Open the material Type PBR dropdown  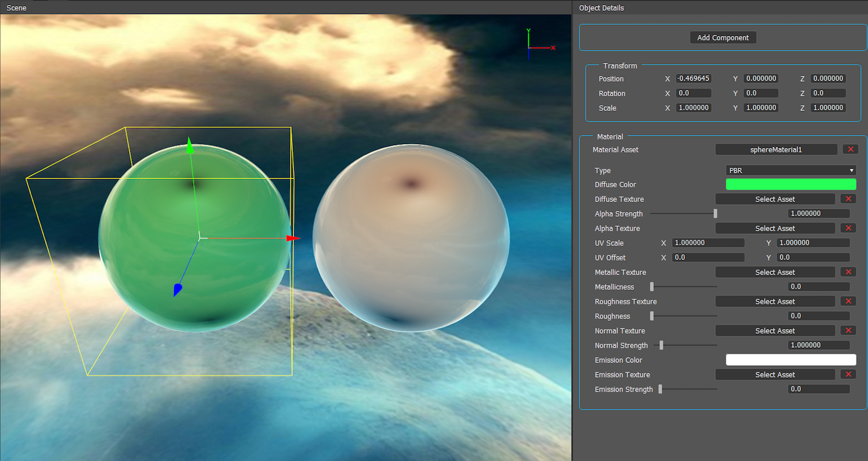[x=791, y=170]
